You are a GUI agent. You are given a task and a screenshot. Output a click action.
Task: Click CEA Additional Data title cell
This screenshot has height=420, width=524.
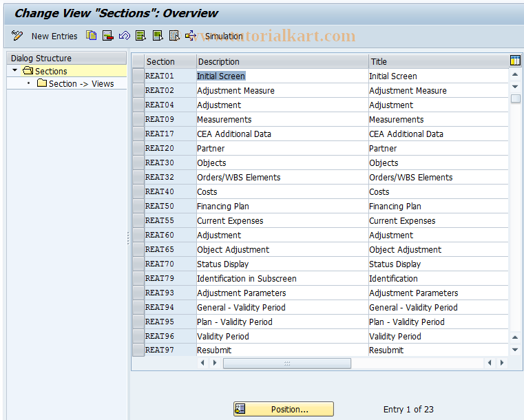click(439, 134)
